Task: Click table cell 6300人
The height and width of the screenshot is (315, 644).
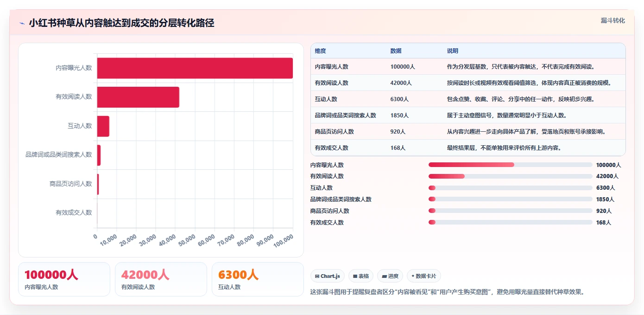Action: coord(399,99)
